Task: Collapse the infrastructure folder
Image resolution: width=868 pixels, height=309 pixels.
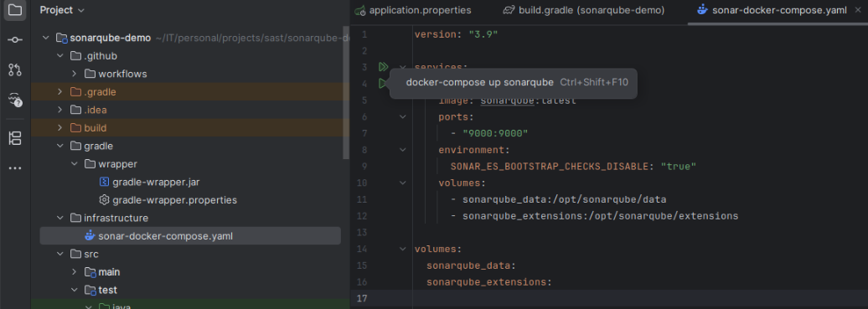Action: tap(60, 218)
